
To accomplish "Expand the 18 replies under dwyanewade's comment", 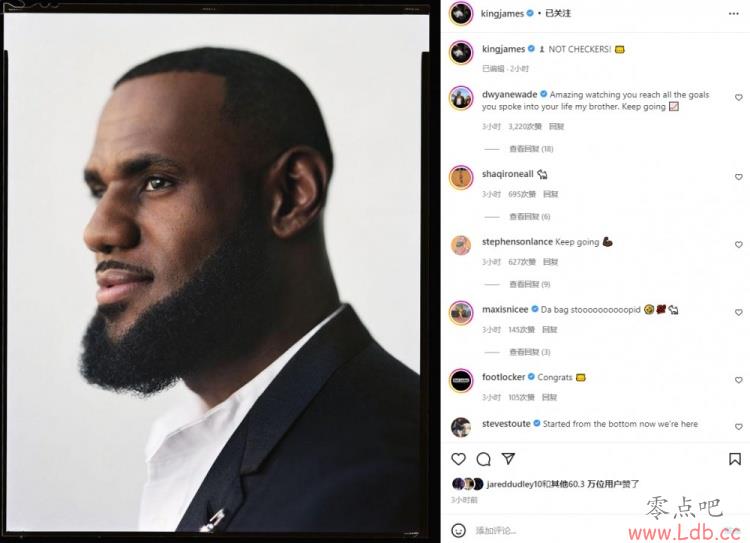I will pyautogui.click(x=531, y=149).
